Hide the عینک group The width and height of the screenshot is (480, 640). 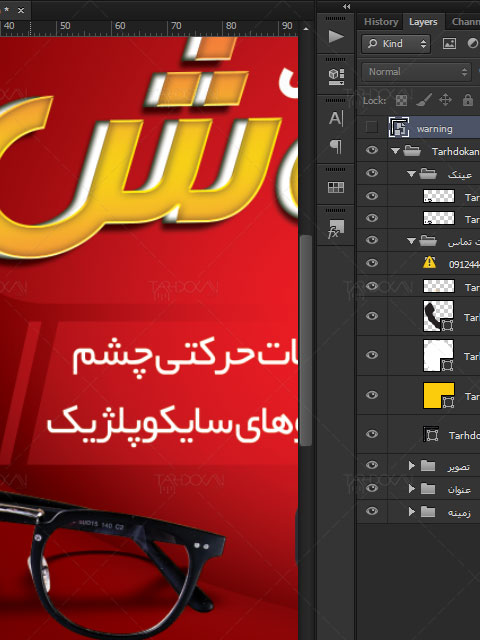point(371,173)
